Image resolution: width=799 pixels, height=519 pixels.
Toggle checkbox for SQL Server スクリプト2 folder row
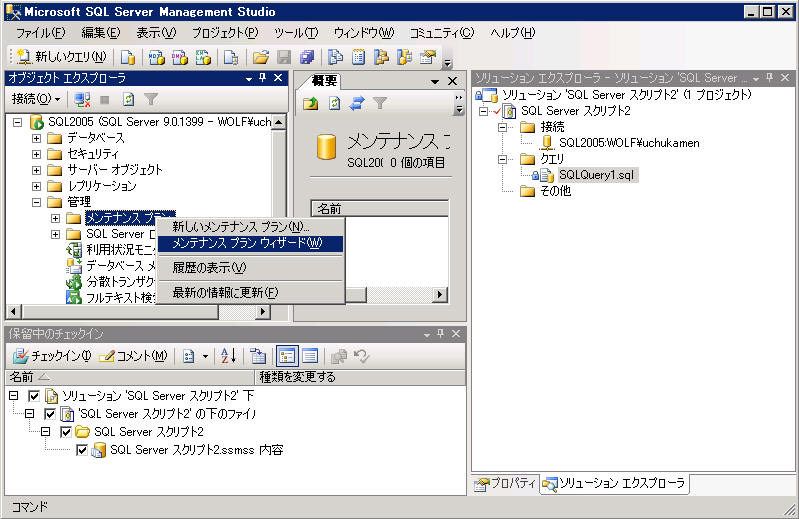66,432
